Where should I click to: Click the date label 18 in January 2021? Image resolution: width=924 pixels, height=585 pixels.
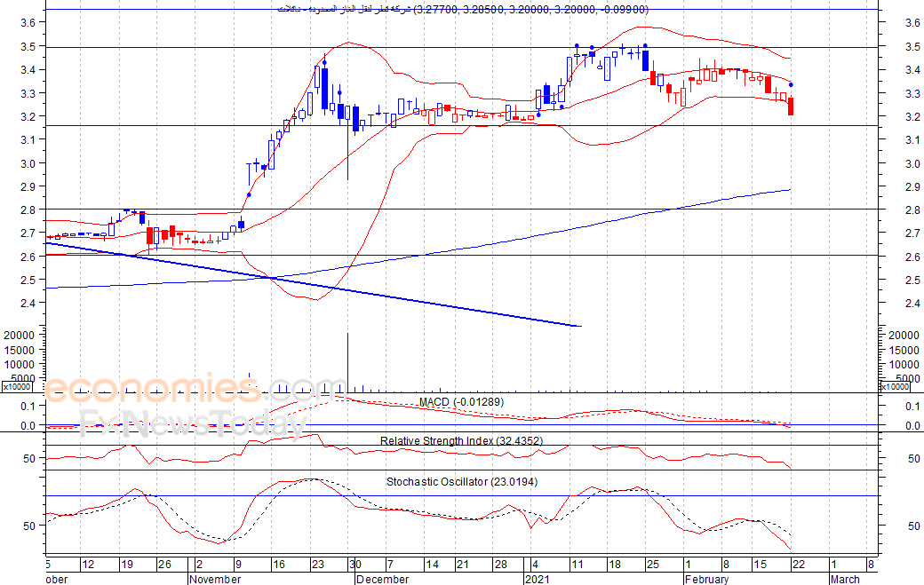tap(615, 565)
